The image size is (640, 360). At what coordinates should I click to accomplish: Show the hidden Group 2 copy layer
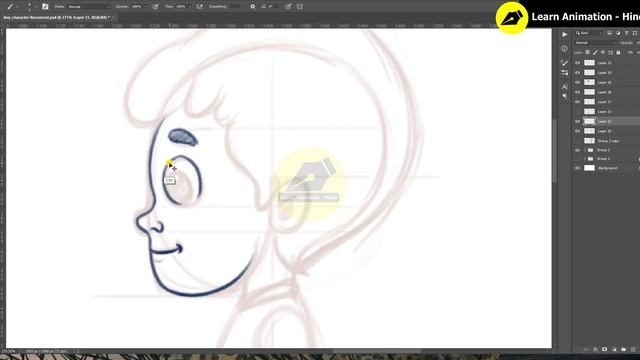(577, 141)
